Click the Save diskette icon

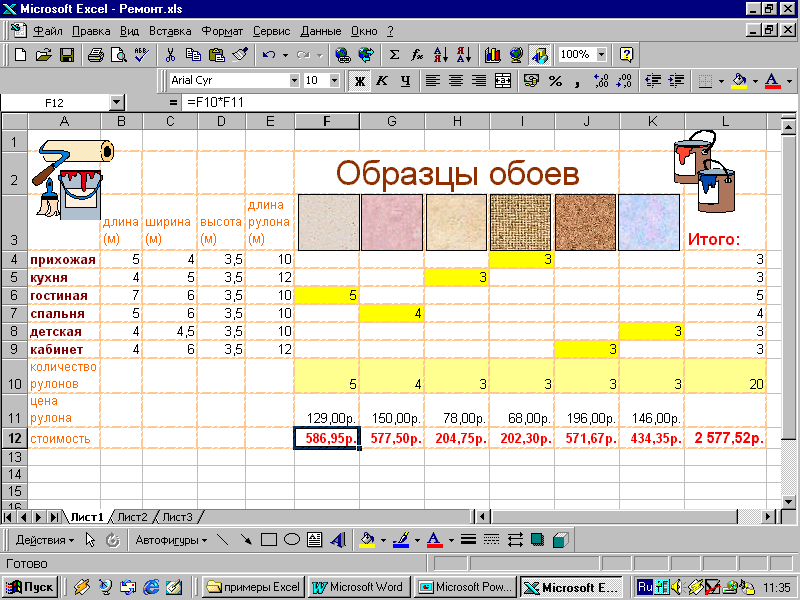(x=67, y=55)
